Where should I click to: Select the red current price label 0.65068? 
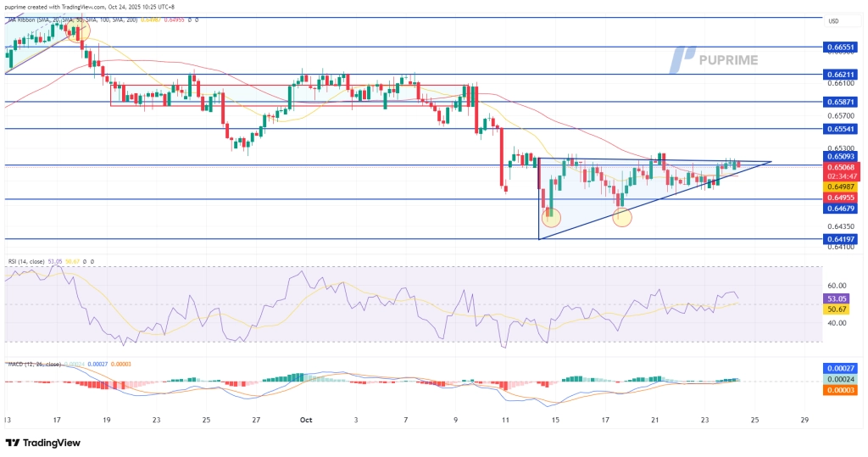[843, 168]
